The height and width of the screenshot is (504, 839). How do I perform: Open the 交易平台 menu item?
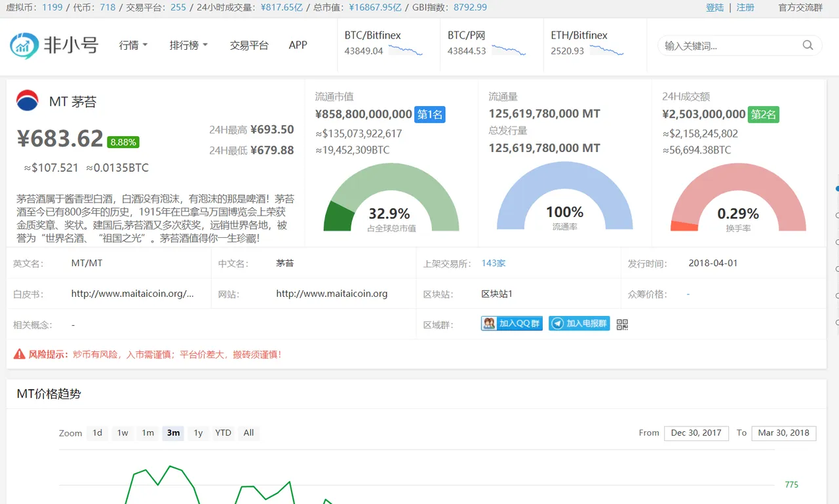coord(249,45)
